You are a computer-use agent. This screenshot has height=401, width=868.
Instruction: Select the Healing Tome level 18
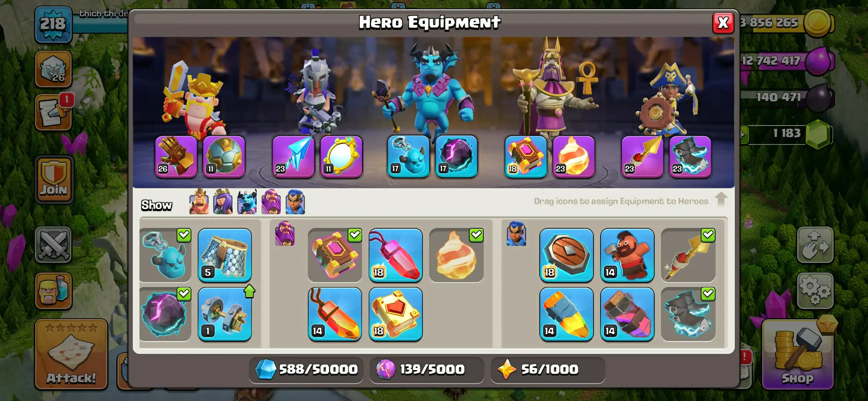[396, 314]
